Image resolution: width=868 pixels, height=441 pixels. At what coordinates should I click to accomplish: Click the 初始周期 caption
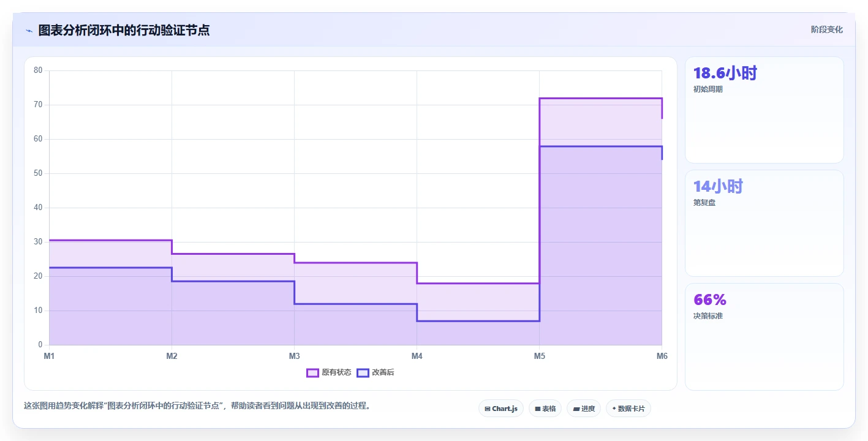coord(708,89)
